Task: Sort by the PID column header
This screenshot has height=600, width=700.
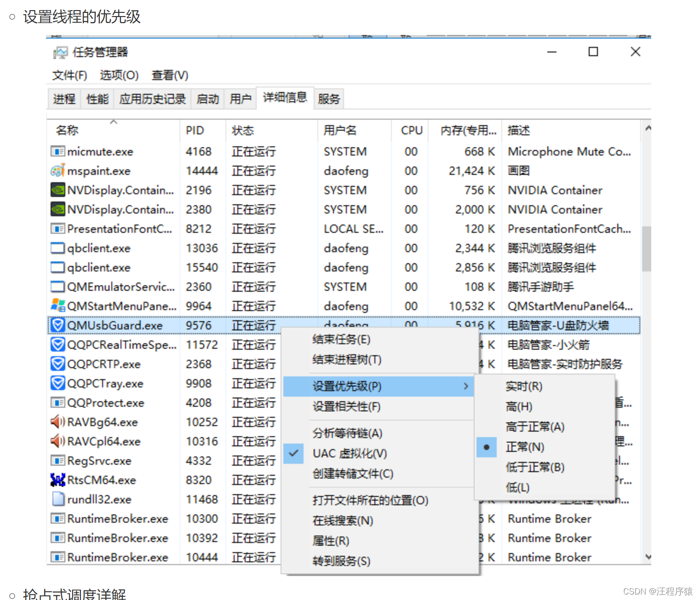Action: tap(202, 130)
